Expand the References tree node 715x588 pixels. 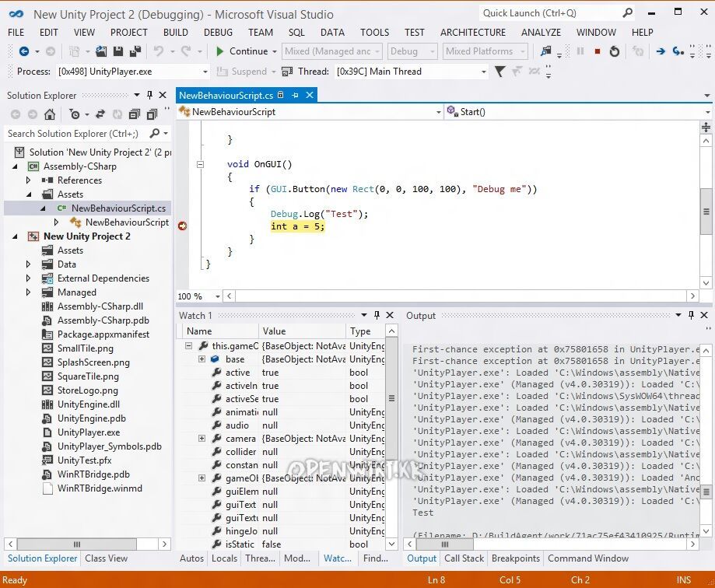(x=28, y=180)
